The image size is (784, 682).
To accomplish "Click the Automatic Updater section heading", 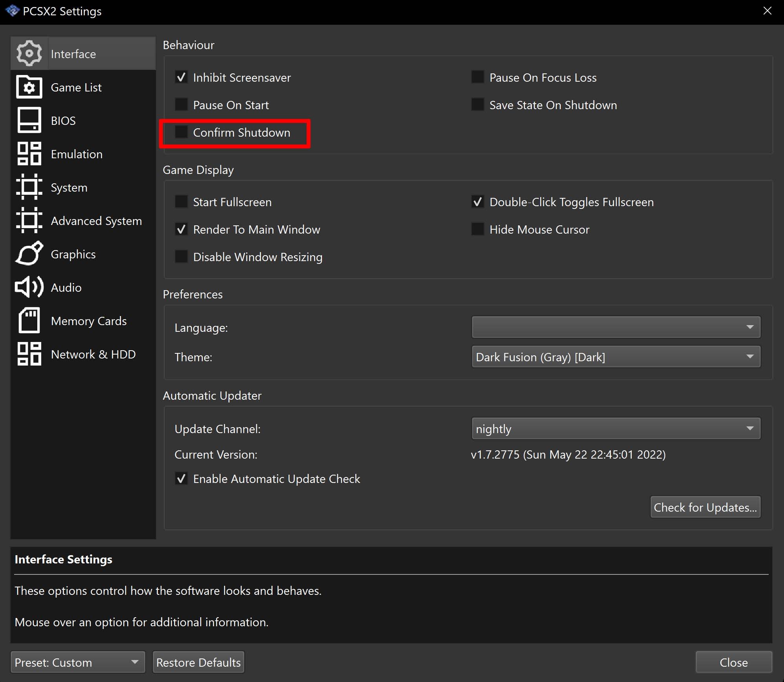I will [212, 395].
